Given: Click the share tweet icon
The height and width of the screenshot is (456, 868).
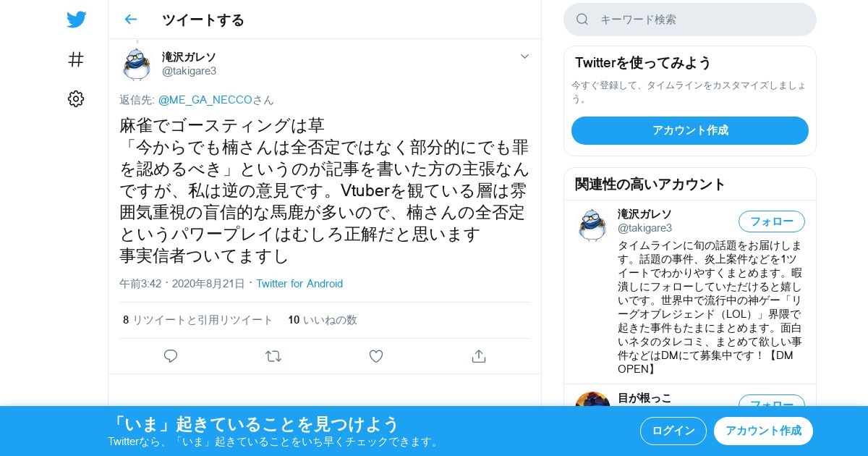Looking at the screenshot, I should tap(478, 356).
